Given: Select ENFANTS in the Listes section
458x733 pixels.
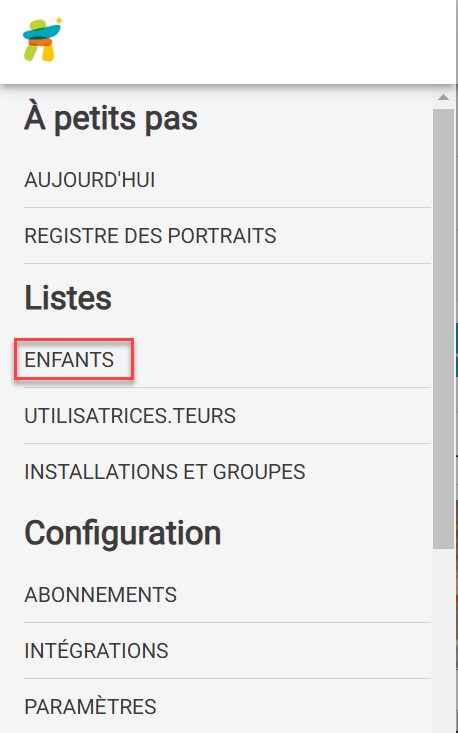Looking at the screenshot, I should coord(69,359).
